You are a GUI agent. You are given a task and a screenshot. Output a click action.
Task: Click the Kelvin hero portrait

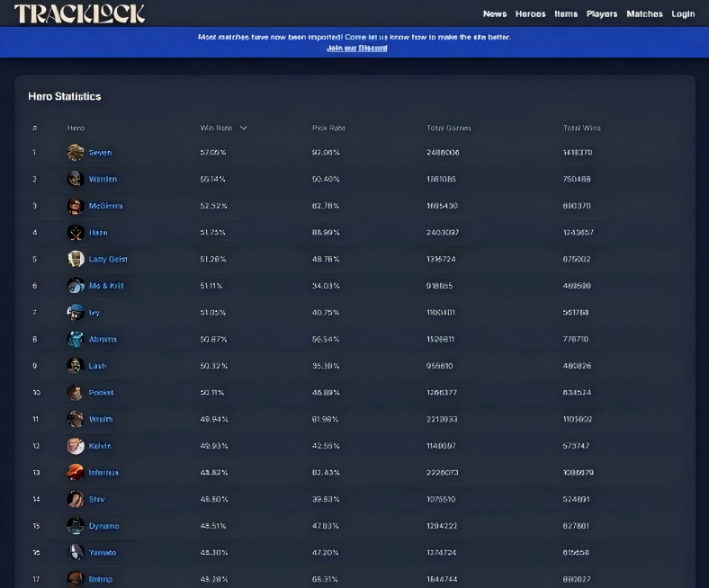tap(76, 446)
